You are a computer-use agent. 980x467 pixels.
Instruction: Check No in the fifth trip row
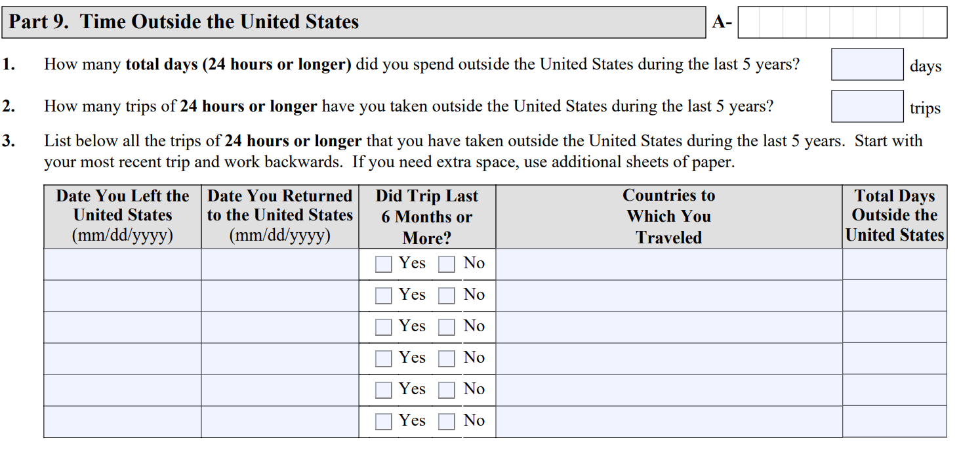[447, 390]
